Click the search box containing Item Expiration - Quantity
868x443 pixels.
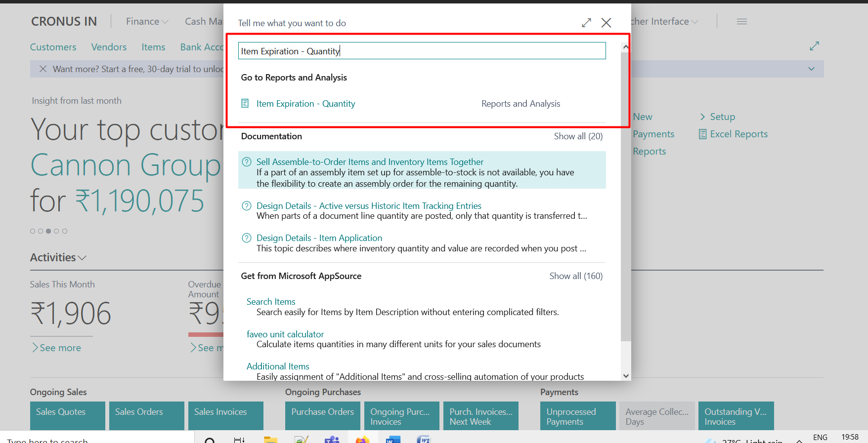point(422,51)
